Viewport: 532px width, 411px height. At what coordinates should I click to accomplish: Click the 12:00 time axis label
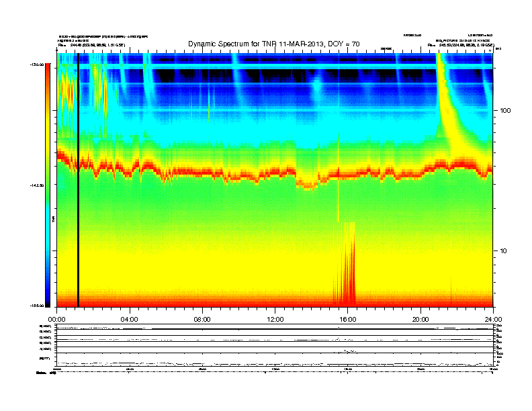[x=275, y=320]
